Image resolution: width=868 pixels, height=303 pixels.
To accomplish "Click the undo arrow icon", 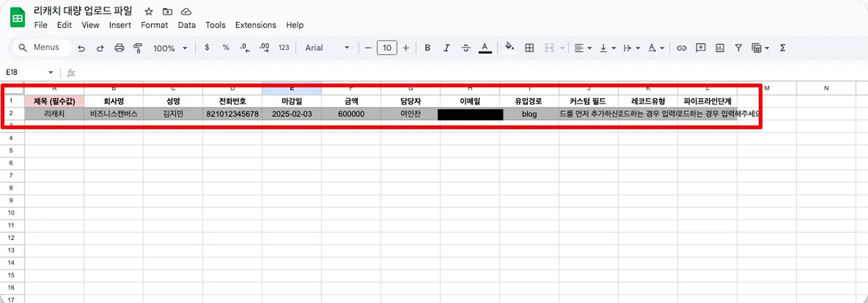I will (x=81, y=48).
